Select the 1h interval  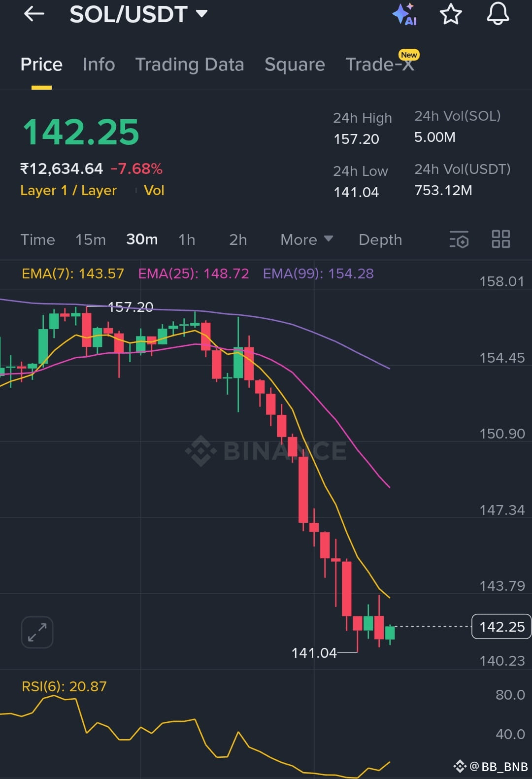[x=187, y=239]
